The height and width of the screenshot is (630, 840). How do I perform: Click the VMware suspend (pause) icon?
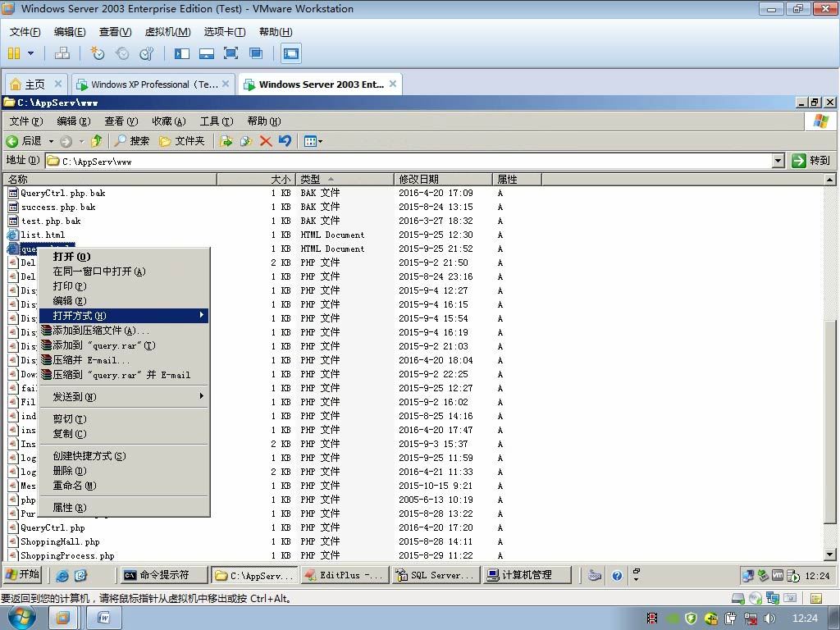14,53
